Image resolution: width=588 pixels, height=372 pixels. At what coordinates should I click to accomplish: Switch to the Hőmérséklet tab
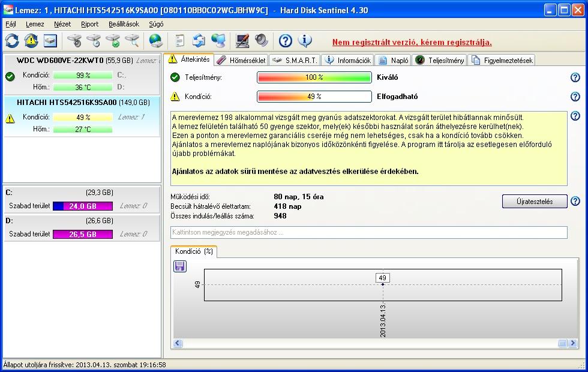click(x=241, y=60)
